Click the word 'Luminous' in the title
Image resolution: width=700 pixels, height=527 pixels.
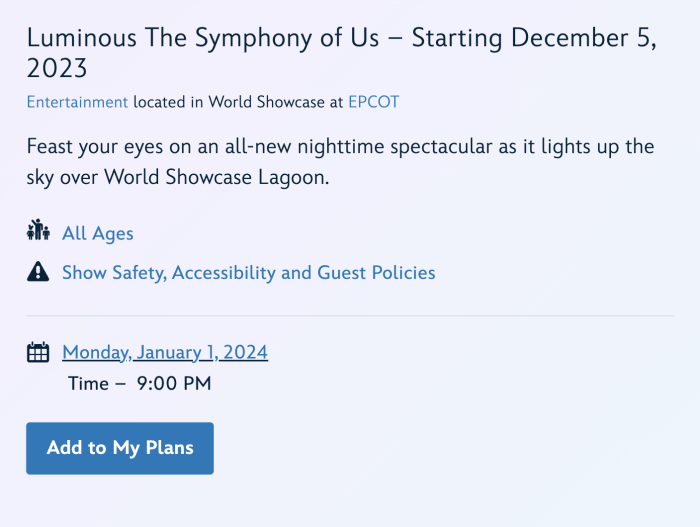tap(74, 38)
